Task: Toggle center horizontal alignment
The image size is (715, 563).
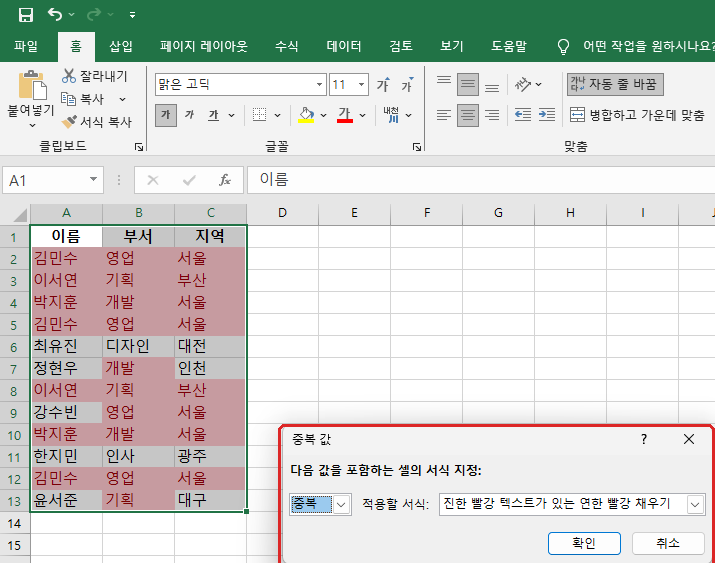Action: point(468,115)
